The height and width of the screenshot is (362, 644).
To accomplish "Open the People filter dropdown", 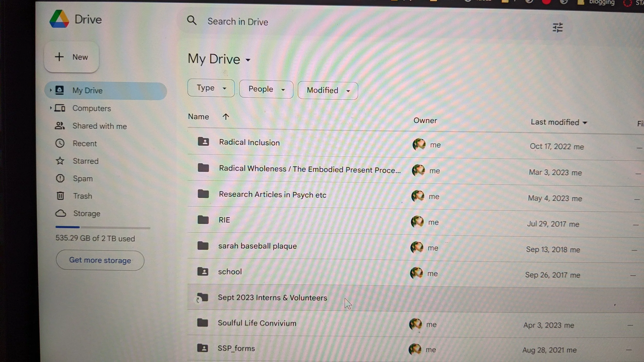I will pyautogui.click(x=266, y=89).
